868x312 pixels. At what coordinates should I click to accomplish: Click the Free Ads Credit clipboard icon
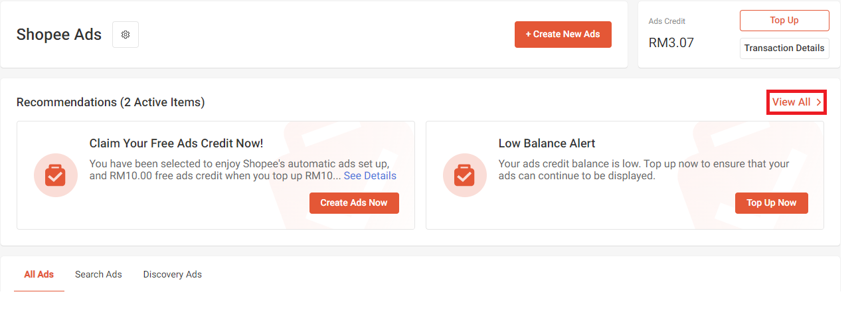(x=56, y=175)
